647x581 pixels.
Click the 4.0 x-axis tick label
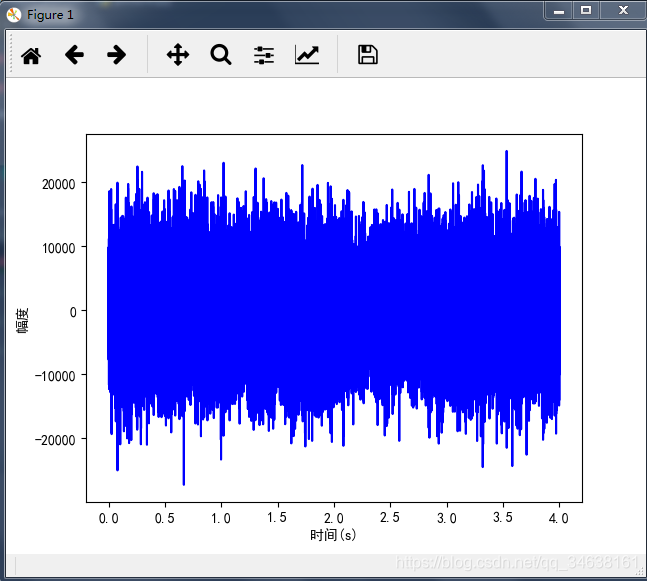click(x=559, y=518)
